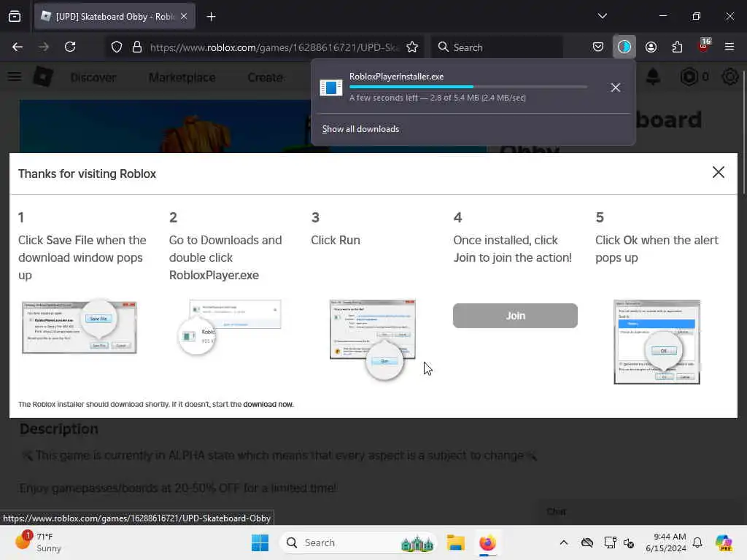Close the Skateboard Obby tab

184,17
